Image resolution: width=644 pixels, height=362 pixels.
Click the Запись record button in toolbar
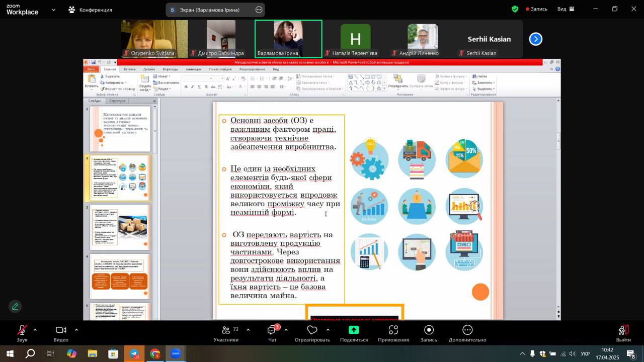click(429, 330)
